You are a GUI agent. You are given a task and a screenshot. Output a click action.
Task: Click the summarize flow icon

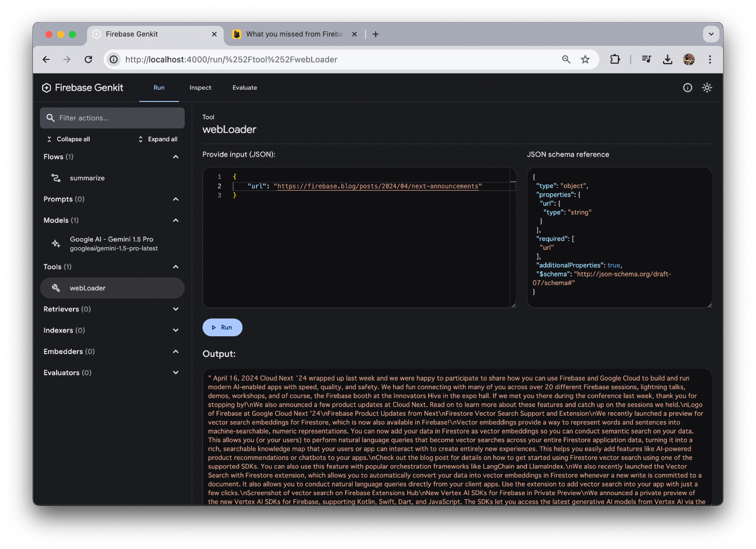(56, 178)
